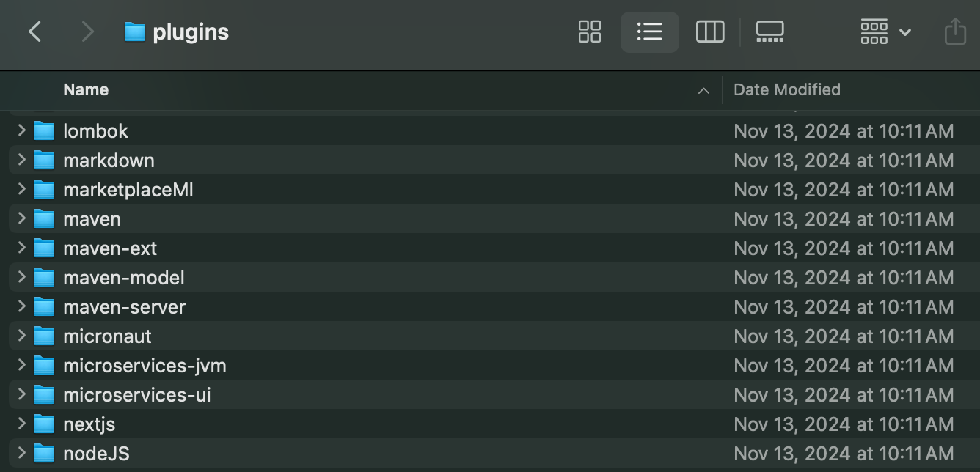Expand the nodeJS folder disclosure arrow
Image resolution: width=980 pixels, height=472 pixels.
click(21, 453)
